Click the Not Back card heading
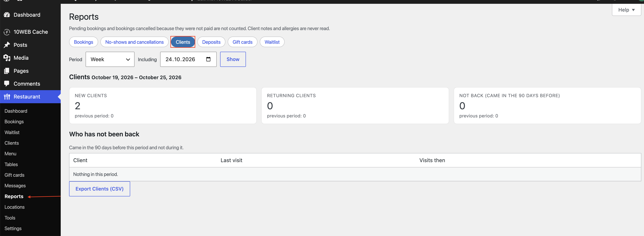 (x=509, y=95)
